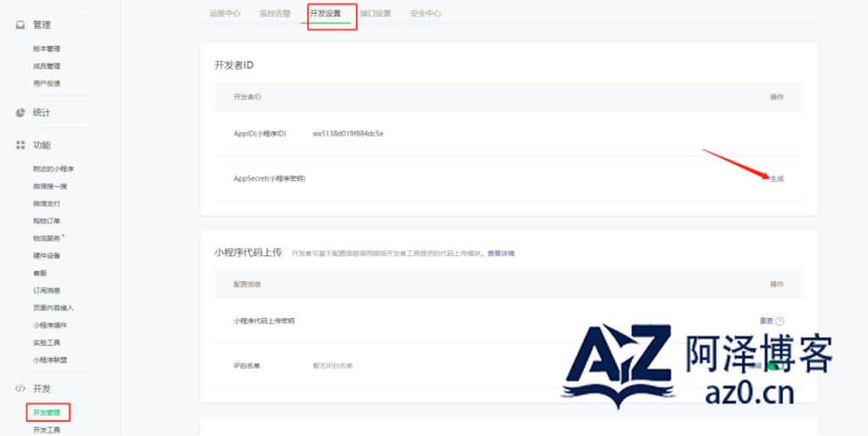Open 实验工具 in the sidebar
Image resolution: width=868 pixels, height=436 pixels.
[x=47, y=343]
